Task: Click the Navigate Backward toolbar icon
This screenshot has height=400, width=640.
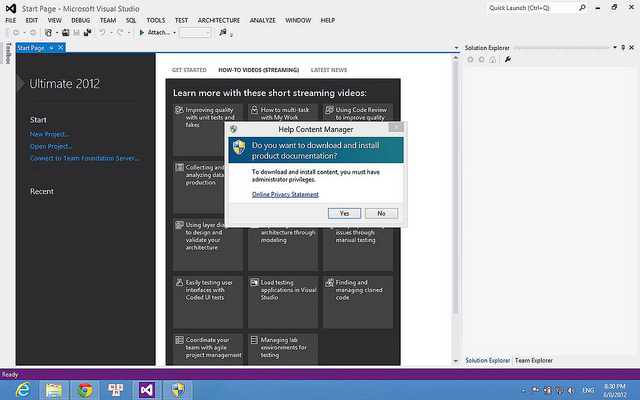Action: click(x=16, y=33)
